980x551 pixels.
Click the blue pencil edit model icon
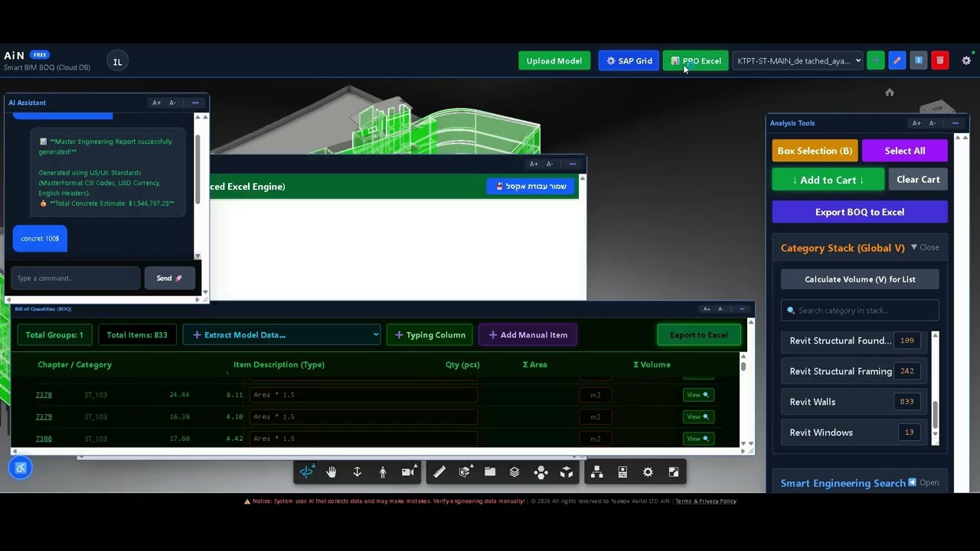pos(897,60)
